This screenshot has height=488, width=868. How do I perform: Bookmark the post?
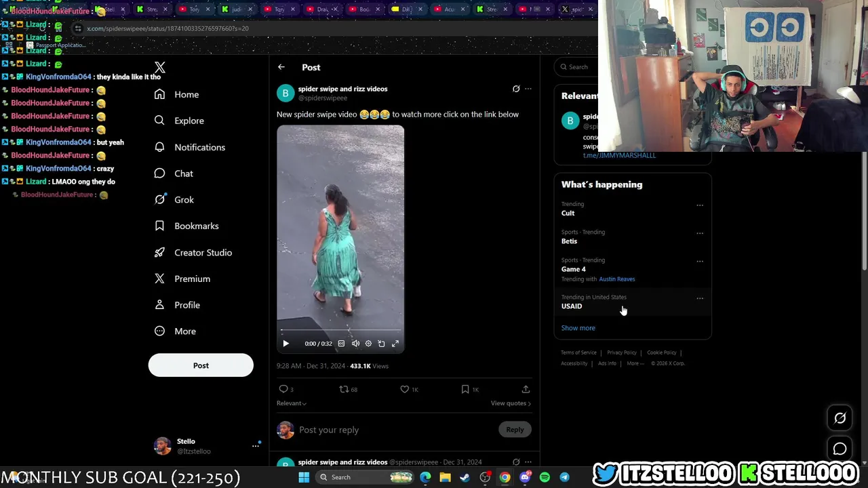click(470, 389)
